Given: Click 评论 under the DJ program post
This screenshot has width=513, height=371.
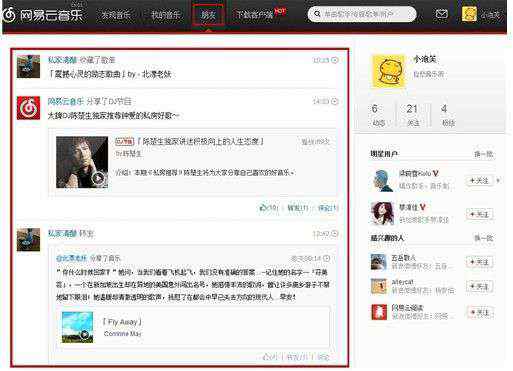Looking at the screenshot, I should (328, 208).
